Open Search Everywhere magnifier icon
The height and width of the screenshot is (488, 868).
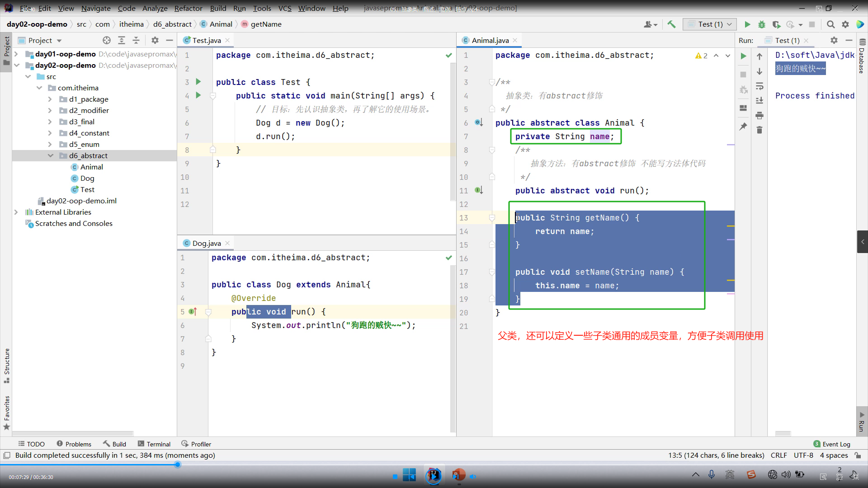click(x=830, y=24)
